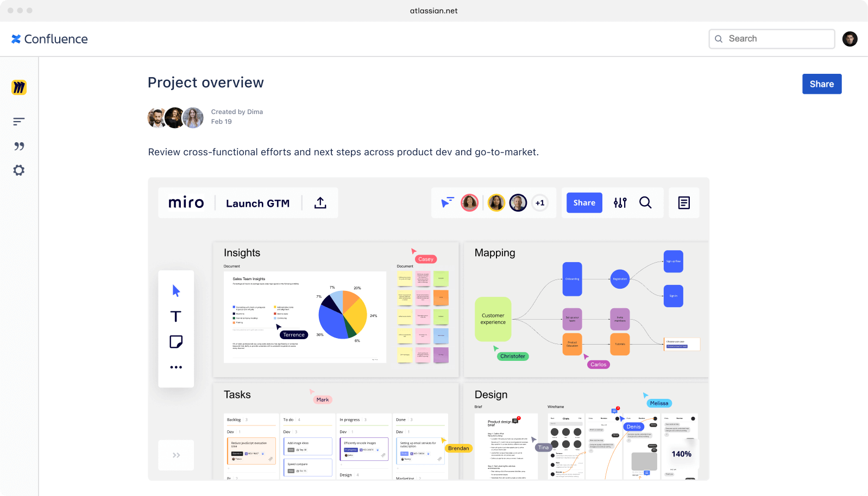Click the Brendan cursor label
The width and height of the screenshot is (868, 496).
pyautogui.click(x=458, y=448)
